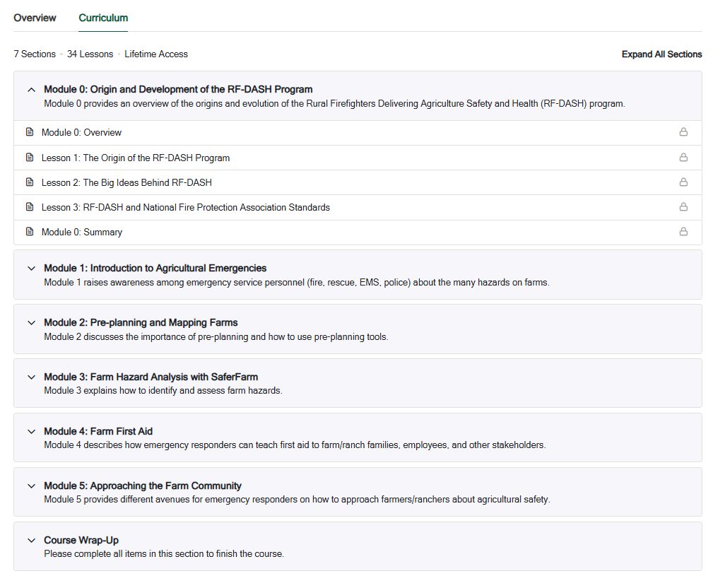Image resolution: width=713 pixels, height=588 pixels.
Task: Select the Curriculum tab
Action: point(103,18)
